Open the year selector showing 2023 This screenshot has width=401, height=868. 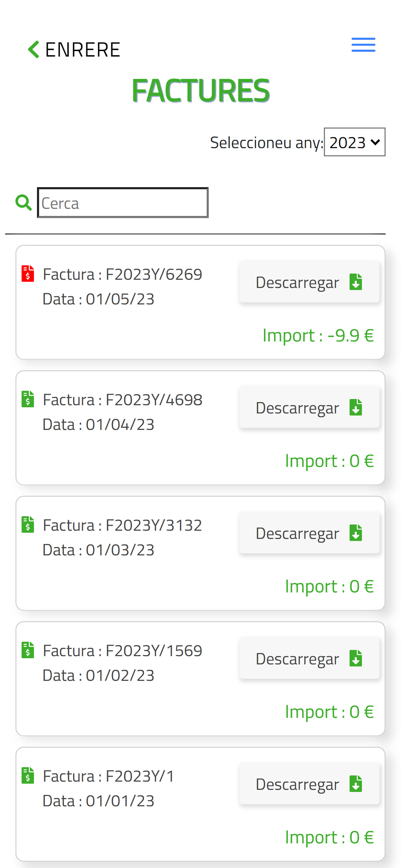[x=355, y=142]
